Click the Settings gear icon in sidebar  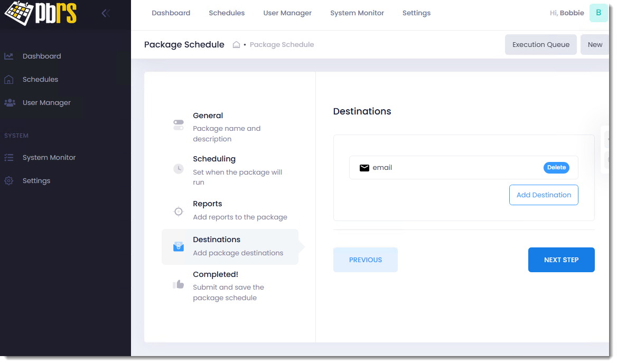pyautogui.click(x=9, y=181)
